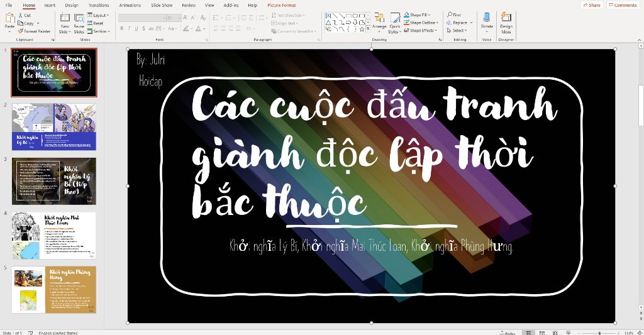The image size is (644, 335).
Task: Click the text highlight color button
Action: [x=186, y=29]
